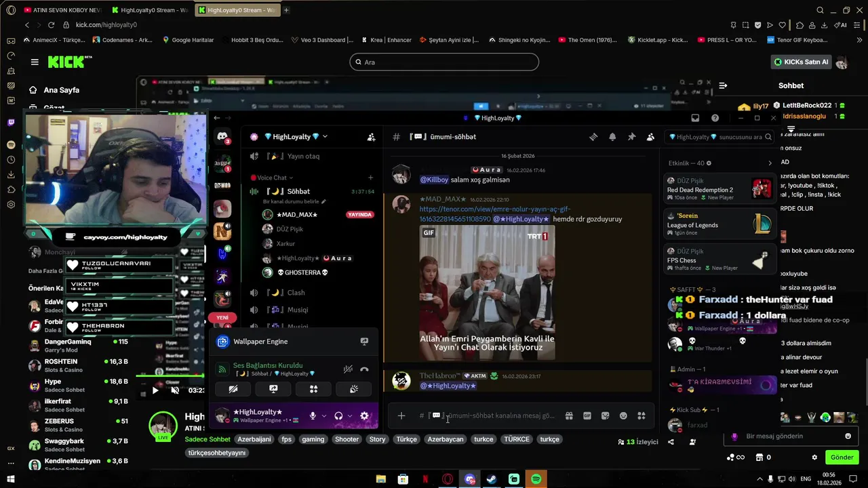The height and width of the screenshot is (488, 868).
Task: Open GIF picker in Discord message bar
Action: tap(587, 415)
